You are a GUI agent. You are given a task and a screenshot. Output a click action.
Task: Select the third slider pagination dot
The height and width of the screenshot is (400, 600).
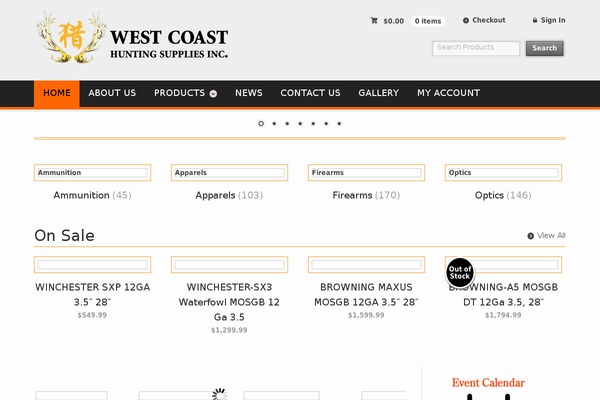point(287,124)
